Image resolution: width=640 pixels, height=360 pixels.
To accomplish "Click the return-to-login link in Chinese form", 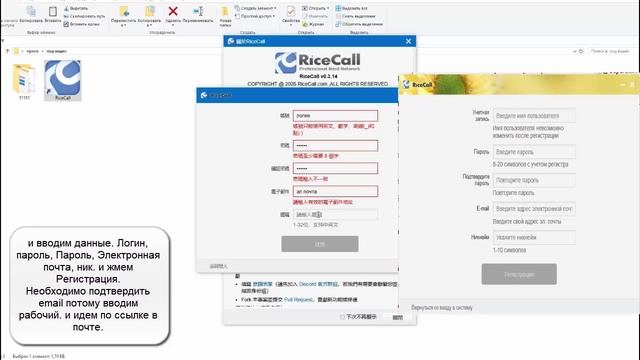I will (218, 266).
